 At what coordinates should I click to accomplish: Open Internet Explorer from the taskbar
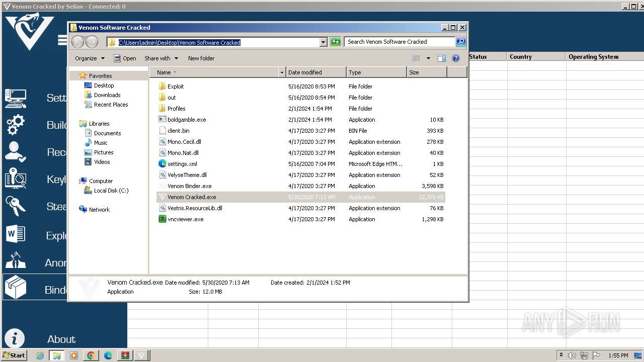click(x=40, y=355)
